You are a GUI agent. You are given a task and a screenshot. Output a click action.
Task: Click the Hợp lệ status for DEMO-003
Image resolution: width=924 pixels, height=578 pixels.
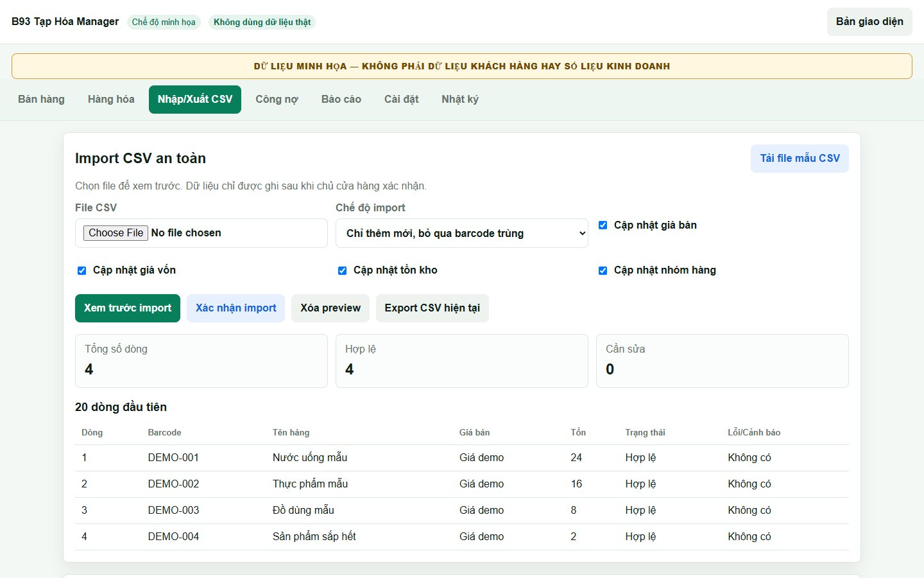(x=640, y=511)
